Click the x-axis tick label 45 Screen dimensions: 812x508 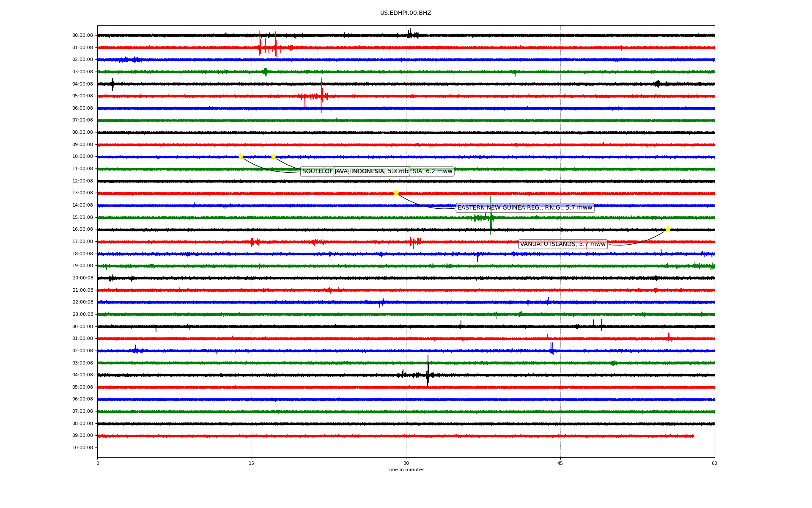[560, 463]
